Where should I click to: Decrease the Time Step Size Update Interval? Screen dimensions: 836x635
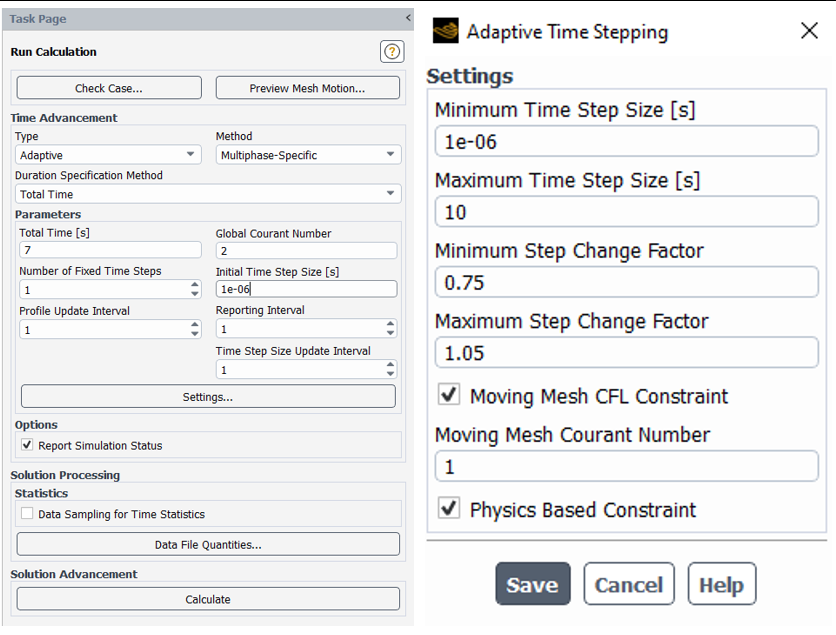390,374
